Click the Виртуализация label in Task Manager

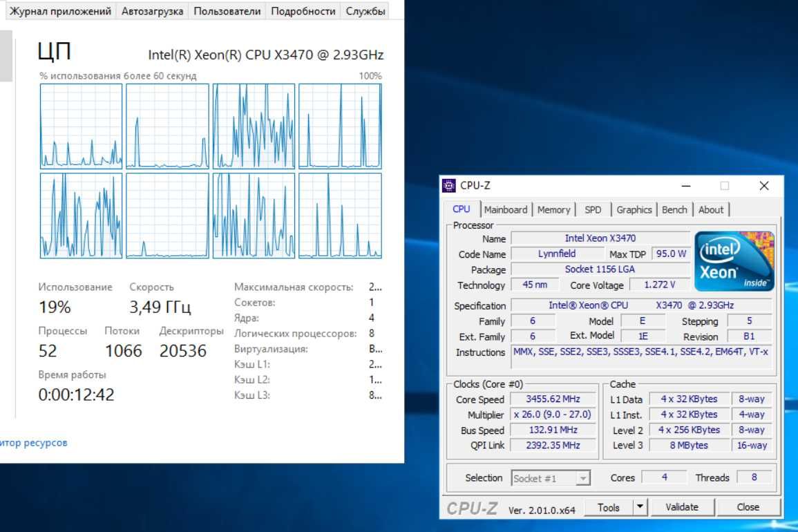click(271, 349)
